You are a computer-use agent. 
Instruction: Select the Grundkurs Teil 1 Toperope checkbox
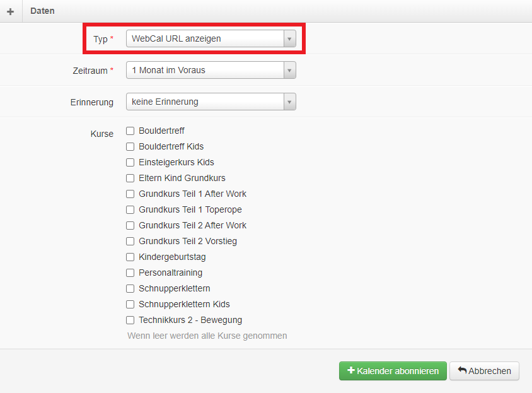(x=130, y=209)
